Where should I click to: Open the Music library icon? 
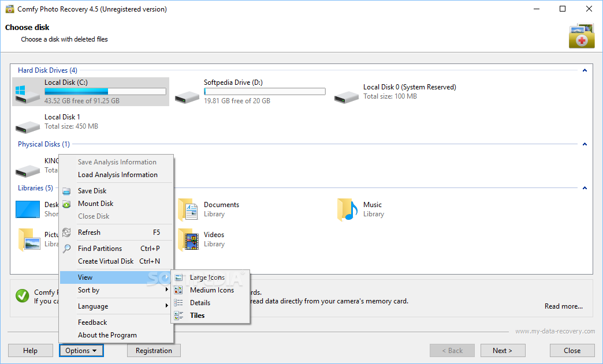click(x=347, y=209)
